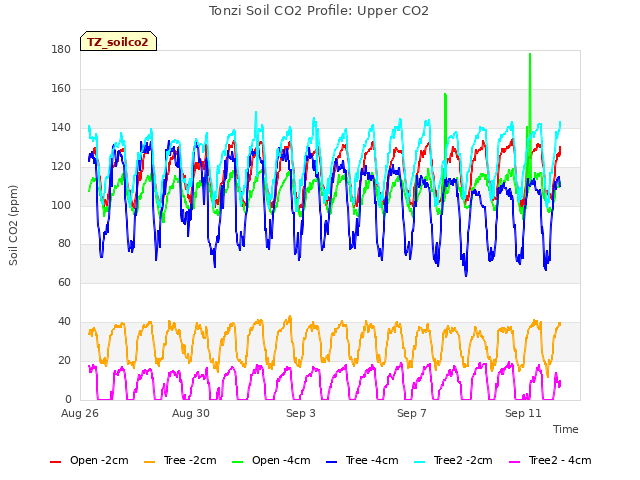Toggle the Tree2 -2cm legend entry
The width and height of the screenshot is (640, 480).
[453, 460]
